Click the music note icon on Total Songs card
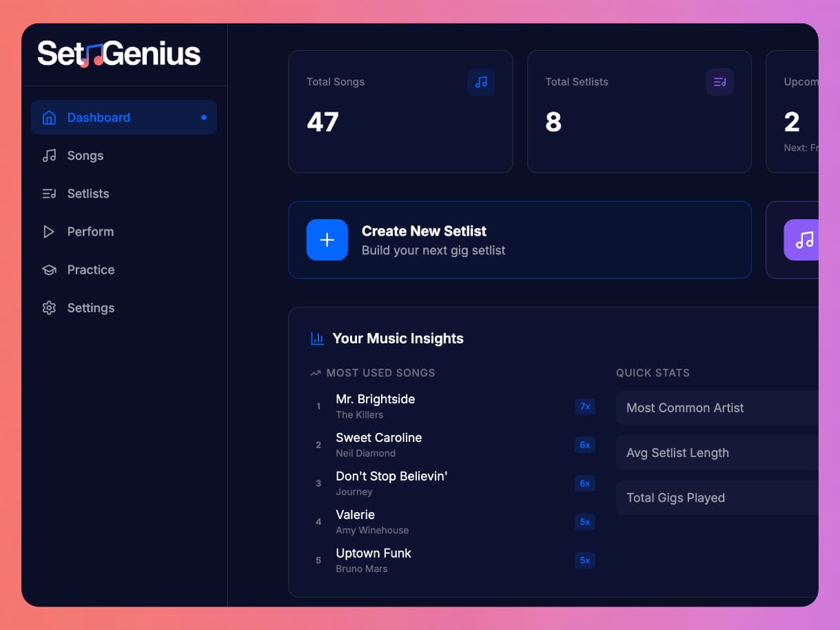The image size is (840, 630). 482,82
